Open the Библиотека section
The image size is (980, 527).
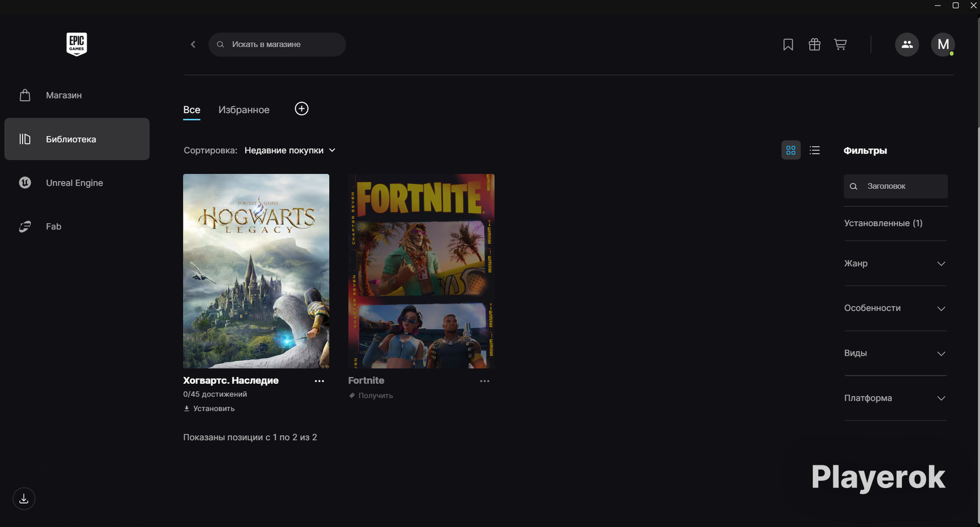(77, 139)
